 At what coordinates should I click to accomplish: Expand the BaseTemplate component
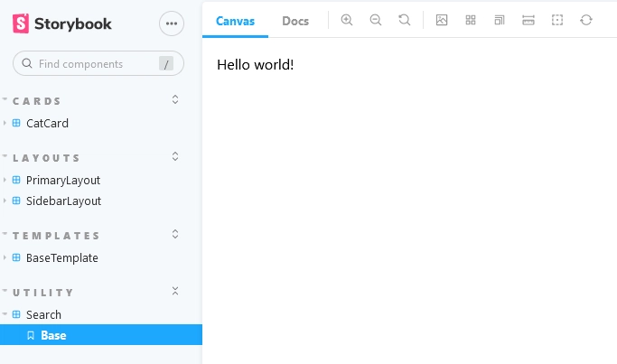[x=61, y=258]
